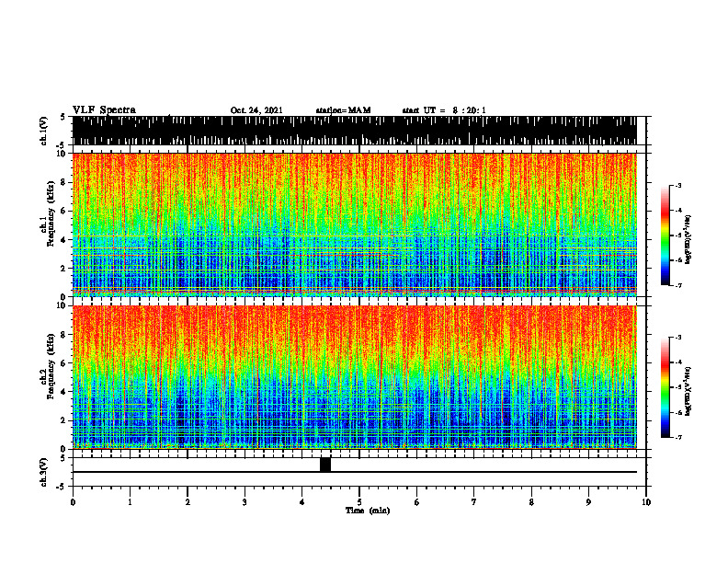Click the ch.2 spectrogram color scale bar
728x563 pixels.
click(x=665, y=387)
